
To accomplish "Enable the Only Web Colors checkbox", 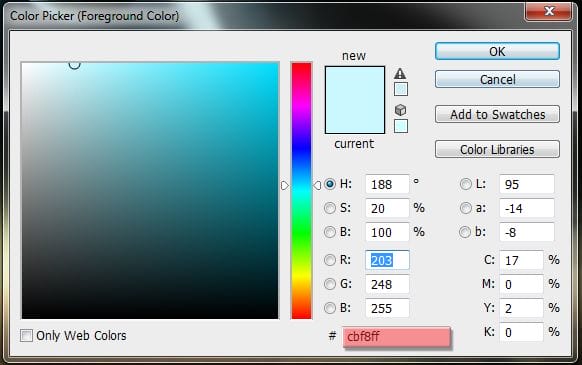I will tap(26, 335).
